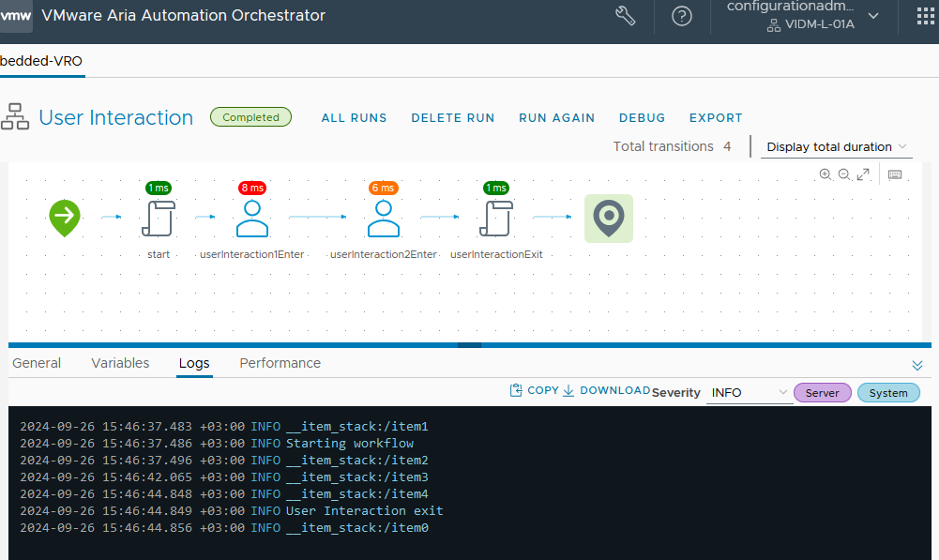Collapse the bottom details panel chevrons
This screenshot has height=560, width=939.
click(916, 365)
